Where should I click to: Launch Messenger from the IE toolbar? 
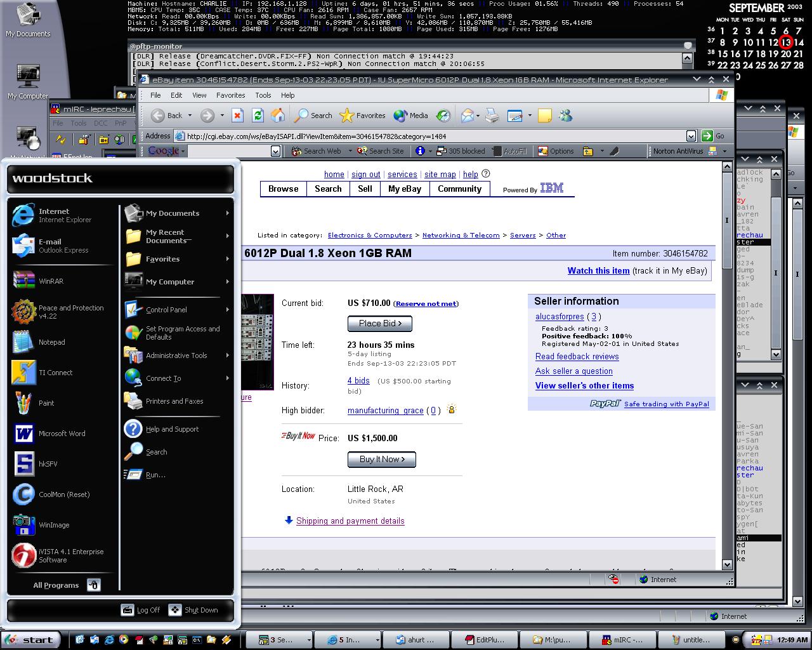point(566,116)
